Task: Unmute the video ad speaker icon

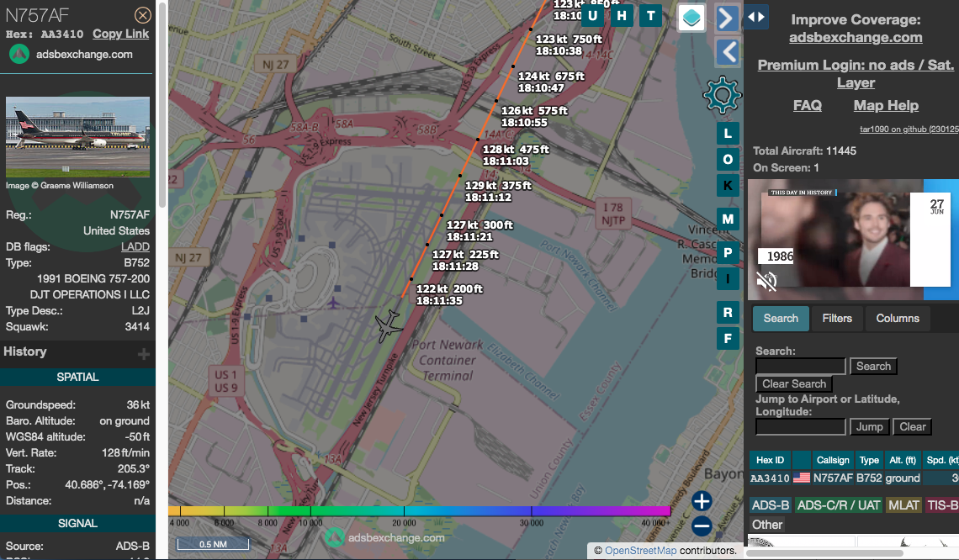Action: (x=766, y=281)
